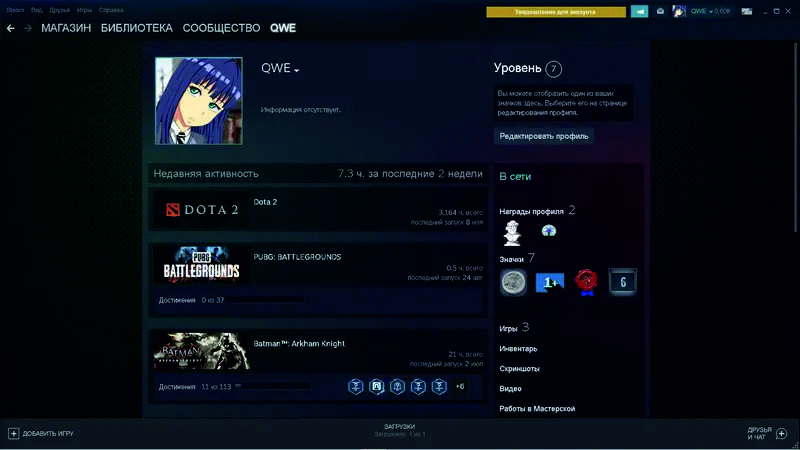The width and height of the screenshot is (800, 450).
Task: Click the Уровень heading
Action: [517, 68]
